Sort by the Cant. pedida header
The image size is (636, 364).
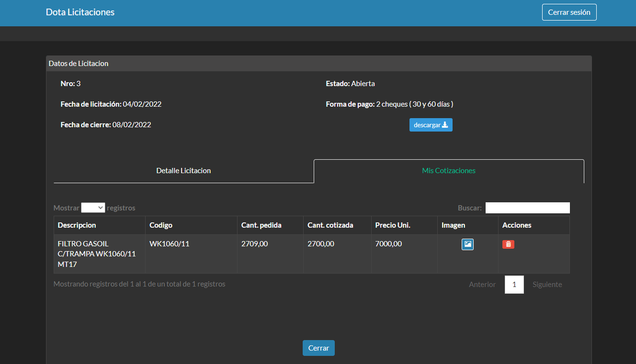click(261, 225)
